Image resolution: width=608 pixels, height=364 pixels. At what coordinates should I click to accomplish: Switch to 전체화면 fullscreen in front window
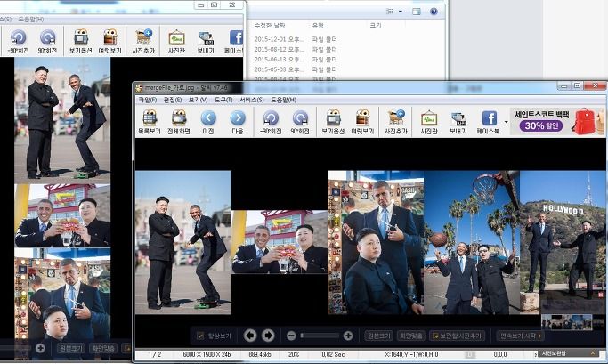click(x=179, y=122)
